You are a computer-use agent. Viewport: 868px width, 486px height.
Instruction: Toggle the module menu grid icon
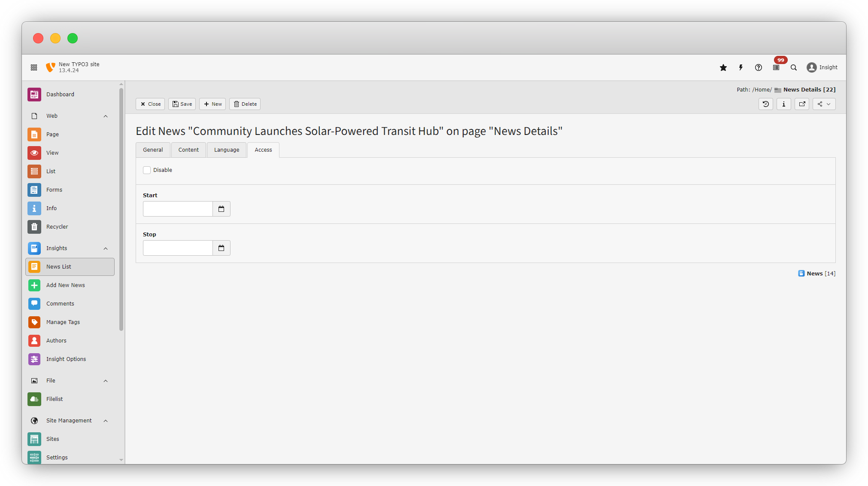point(34,67)
